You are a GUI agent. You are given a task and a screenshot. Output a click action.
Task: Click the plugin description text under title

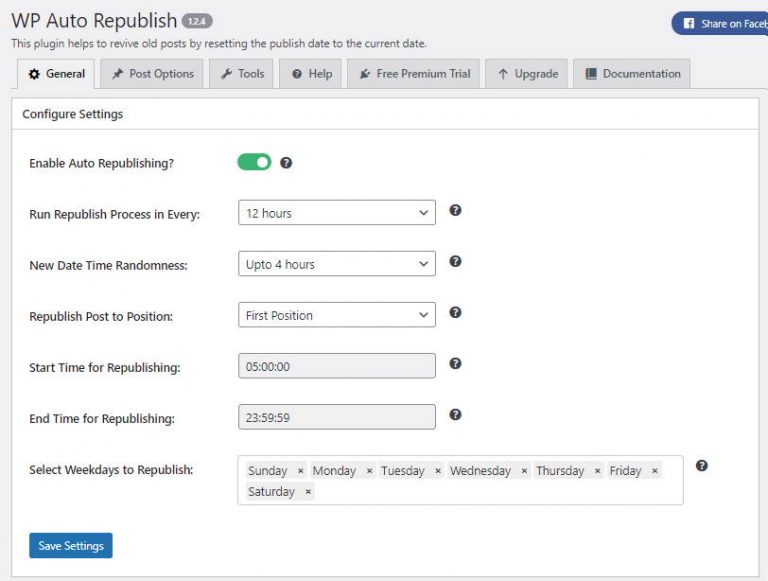pos(219,44)
